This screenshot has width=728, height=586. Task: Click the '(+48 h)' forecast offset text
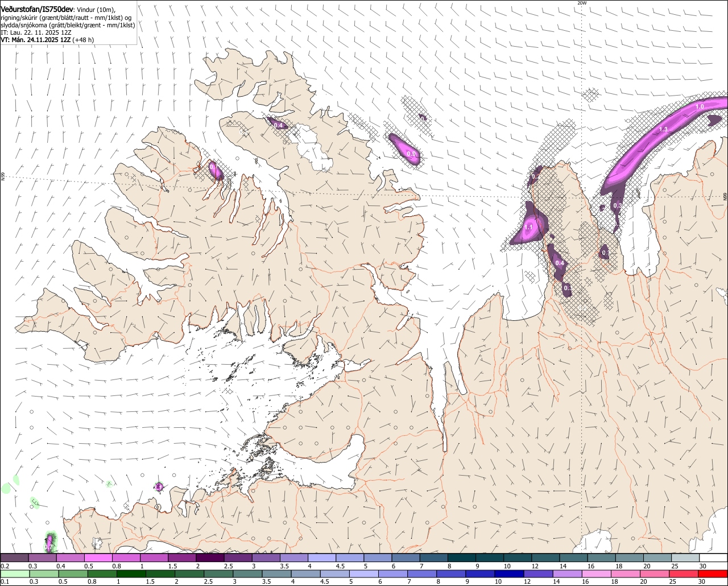coord(84,40)
